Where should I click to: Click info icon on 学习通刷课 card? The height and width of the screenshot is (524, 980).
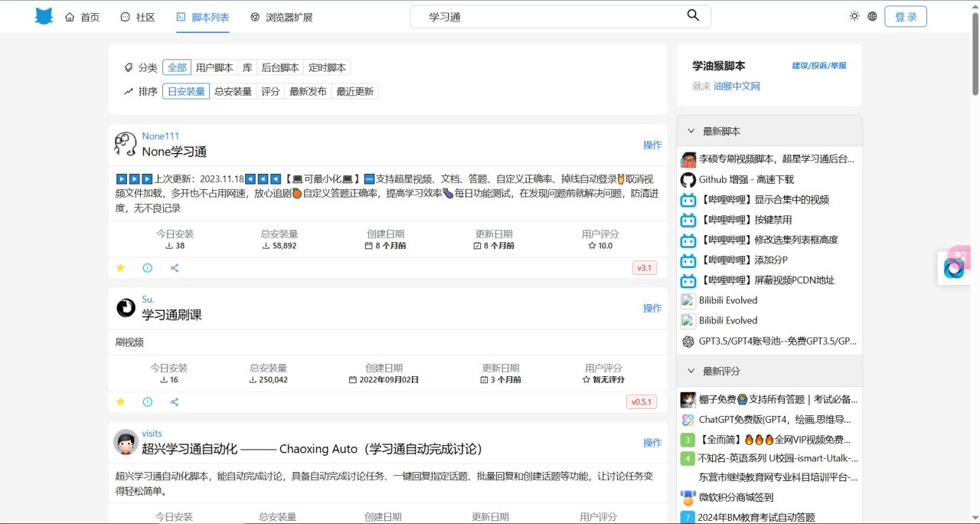click(147, 402)
